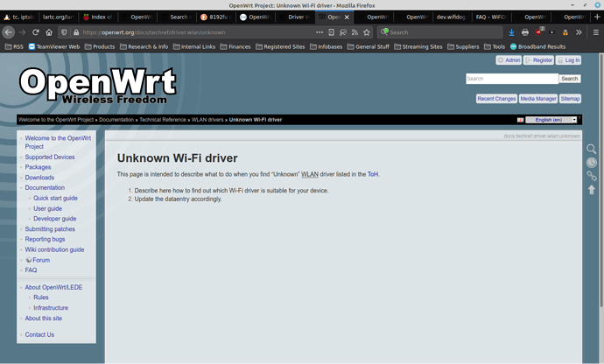The image size is (604, 364).
Task: Open the Downloads arrow in toolbar
Action: coord(511,32)
